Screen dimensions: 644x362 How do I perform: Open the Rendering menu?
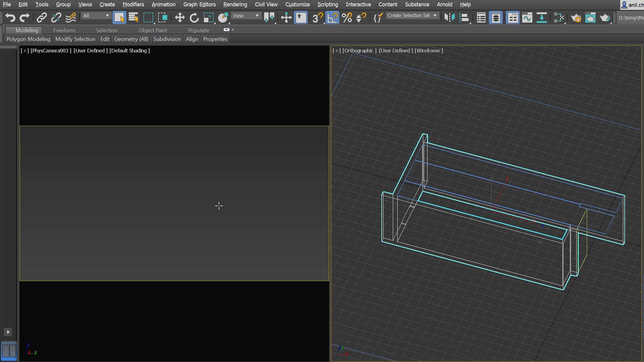coord(235,4)
